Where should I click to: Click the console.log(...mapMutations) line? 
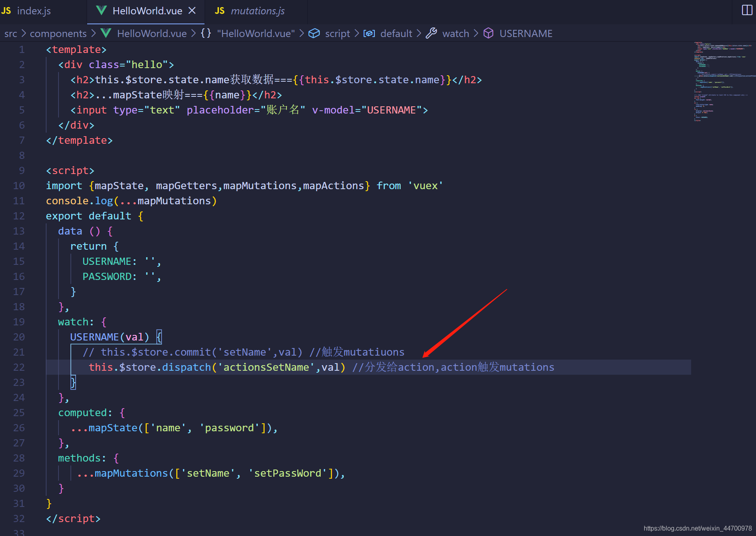click(x=131, y=201)
